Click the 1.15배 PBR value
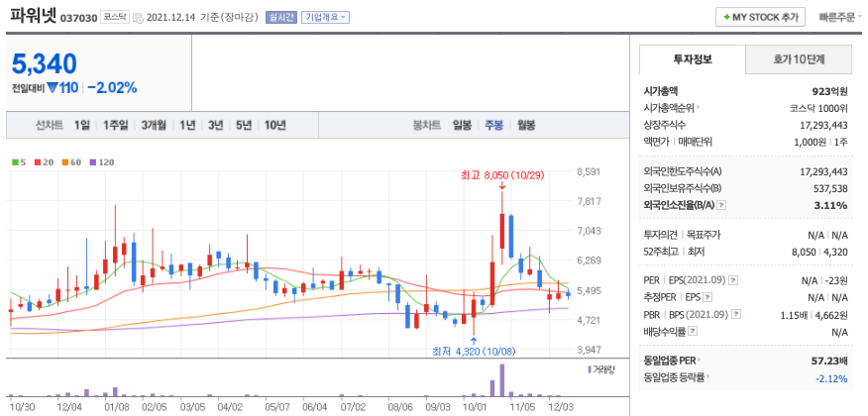 coord(794,314)
